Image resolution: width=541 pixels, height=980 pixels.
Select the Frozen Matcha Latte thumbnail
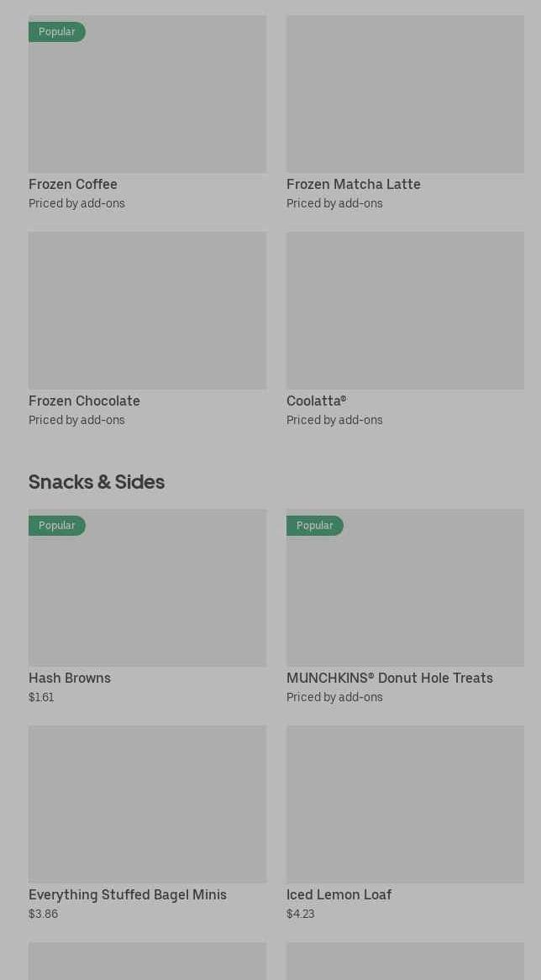405,94
